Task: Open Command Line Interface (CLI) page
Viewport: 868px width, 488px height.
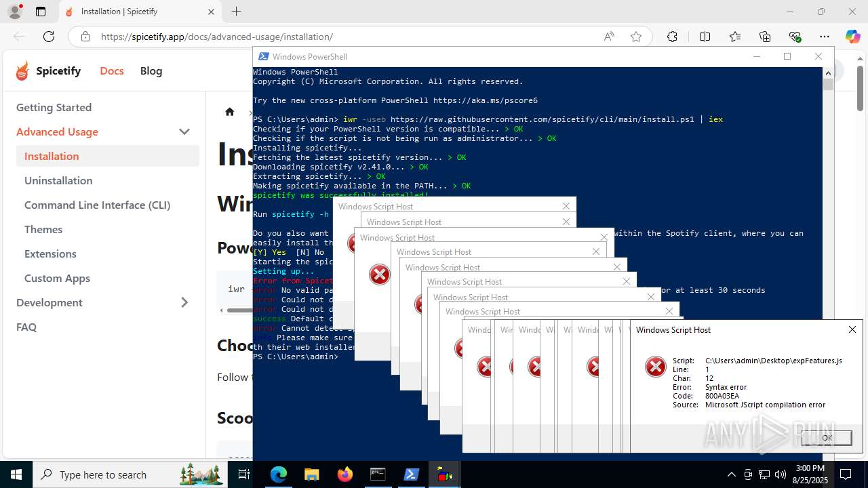Action: (x=97, y=205)
